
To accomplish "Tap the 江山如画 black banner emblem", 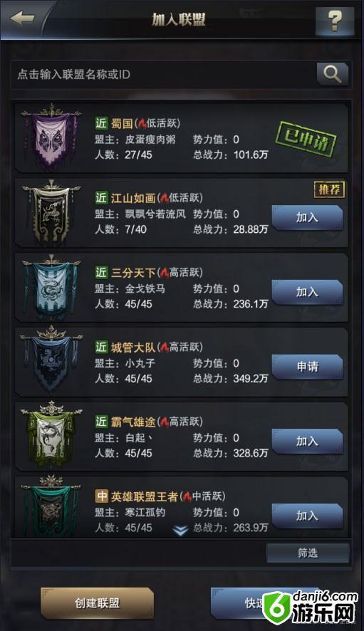I will point(51,212).
